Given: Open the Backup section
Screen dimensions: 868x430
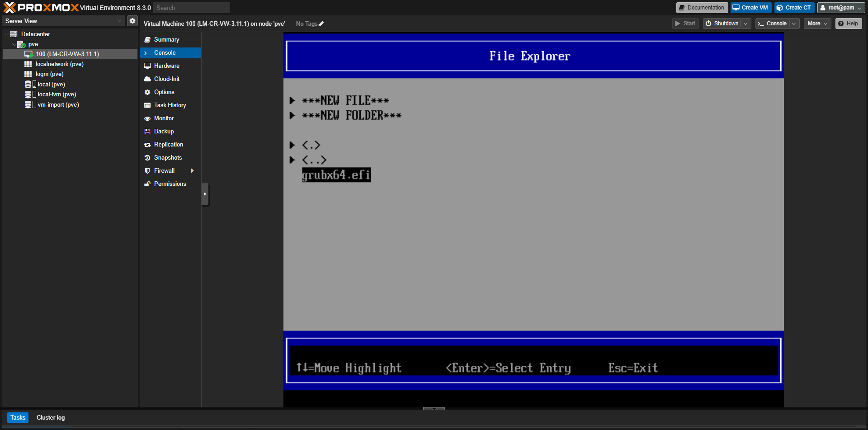Looking at the screenshot, I should click(x=163, y=131).
